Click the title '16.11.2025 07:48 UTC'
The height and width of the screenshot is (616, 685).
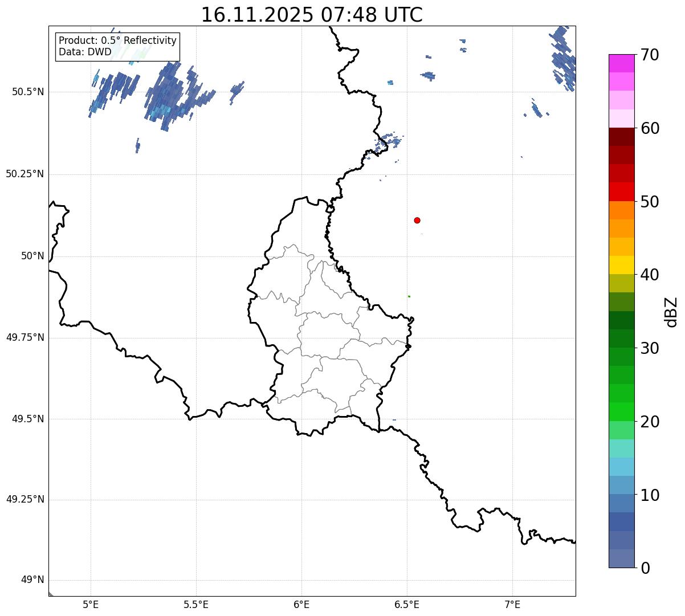click(312, 15)
